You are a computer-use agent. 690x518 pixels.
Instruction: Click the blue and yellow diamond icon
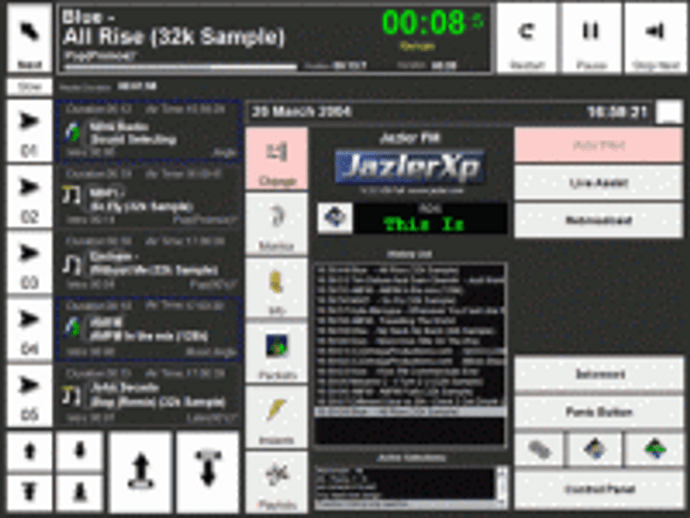coord(595,449)
